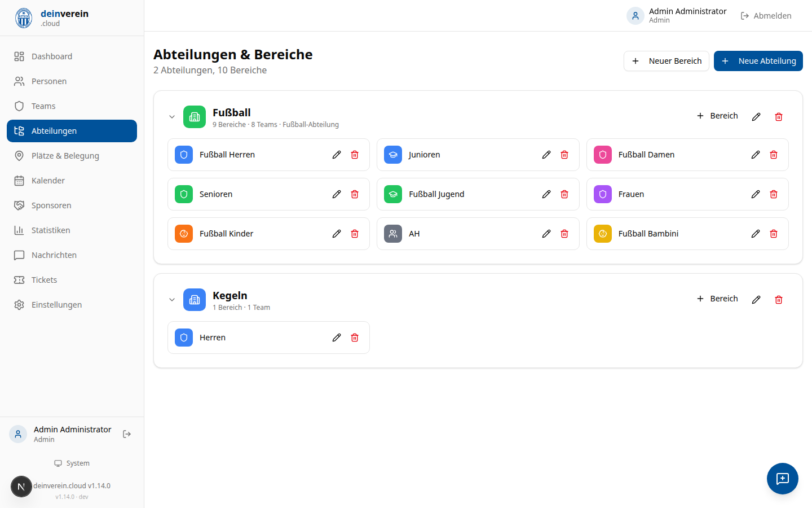Toggle the System theme switcher
This screenshot has width=812, height=508.
click(x=72, y=463)
